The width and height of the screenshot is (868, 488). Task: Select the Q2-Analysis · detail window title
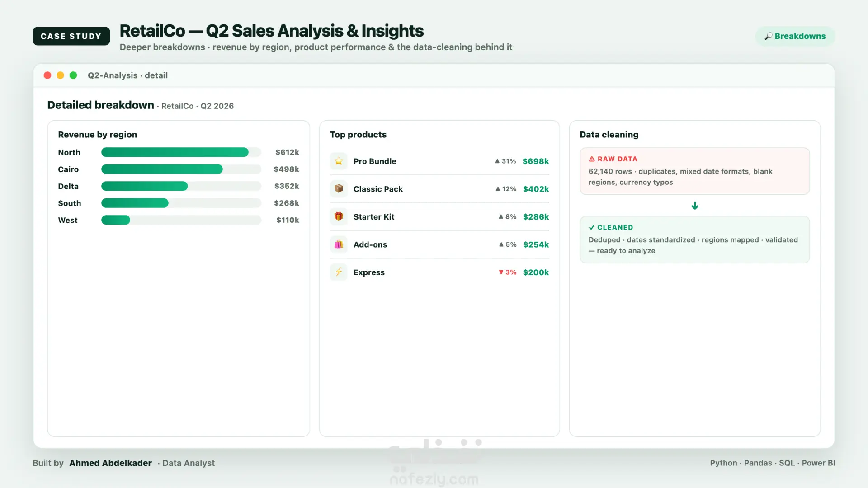point(127,75)
